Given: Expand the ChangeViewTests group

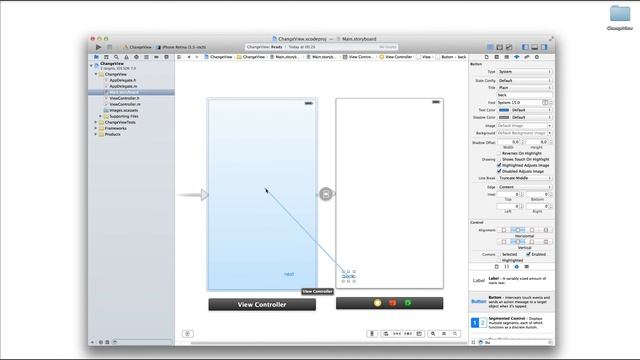Looking at the screenshot, I should click(96, 122).
